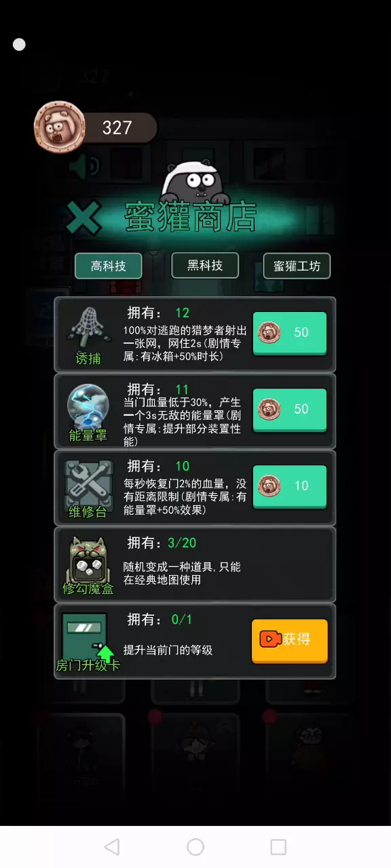The image size is (391, 868).
Task: Buy 能量罩 for 50 coins
Action: (290, 410)
